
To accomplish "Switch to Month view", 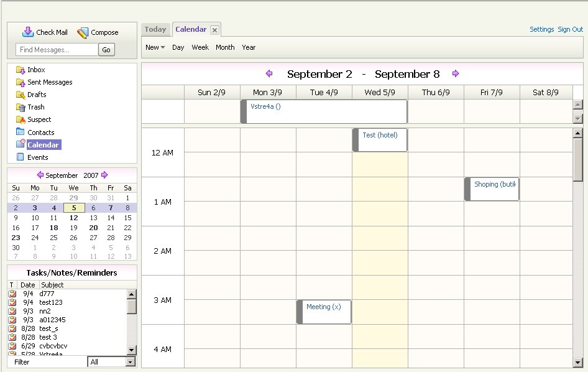I will coord(225,47).
